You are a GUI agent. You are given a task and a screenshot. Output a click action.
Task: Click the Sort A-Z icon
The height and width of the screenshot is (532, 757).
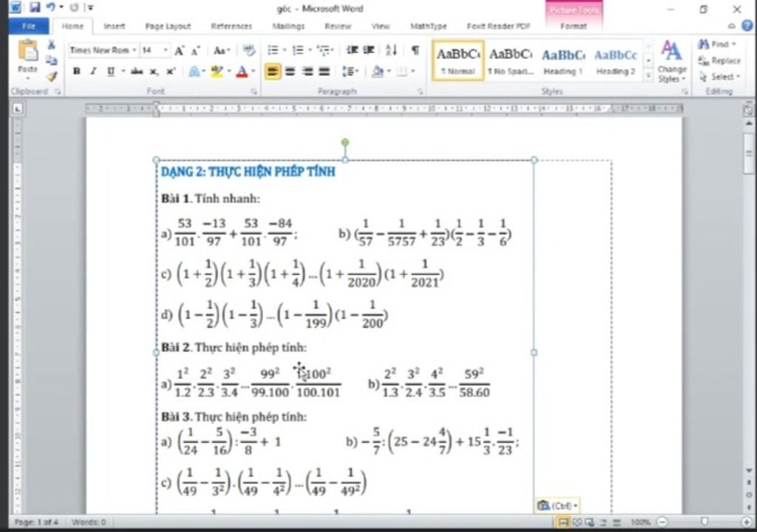(392, 50)
